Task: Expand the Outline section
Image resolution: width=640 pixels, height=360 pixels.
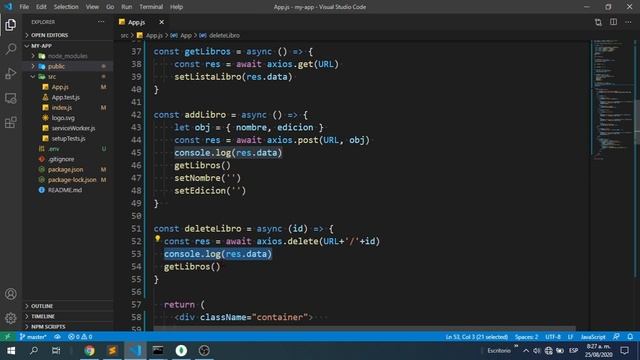Action: (68, 306)
